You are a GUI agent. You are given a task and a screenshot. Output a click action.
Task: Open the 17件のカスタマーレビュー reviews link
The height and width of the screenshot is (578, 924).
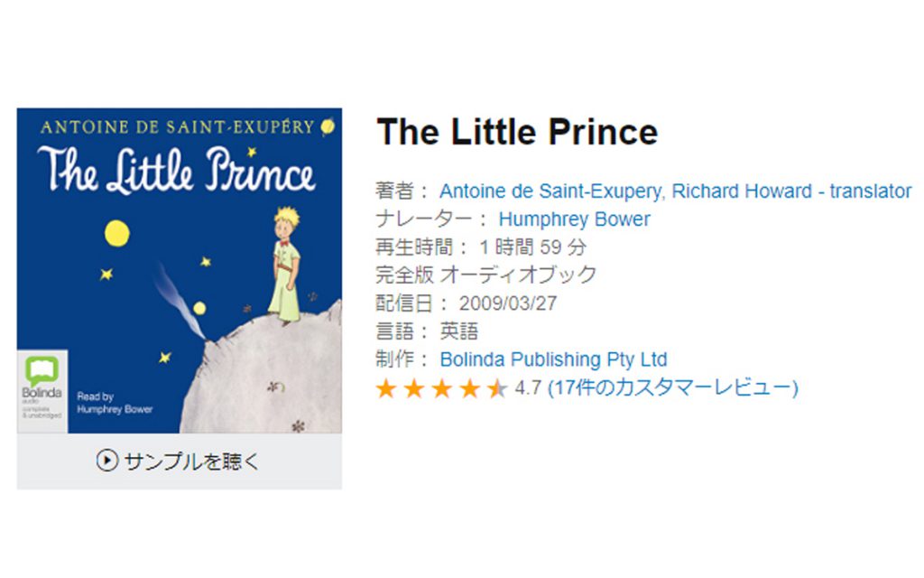point(673,388)
